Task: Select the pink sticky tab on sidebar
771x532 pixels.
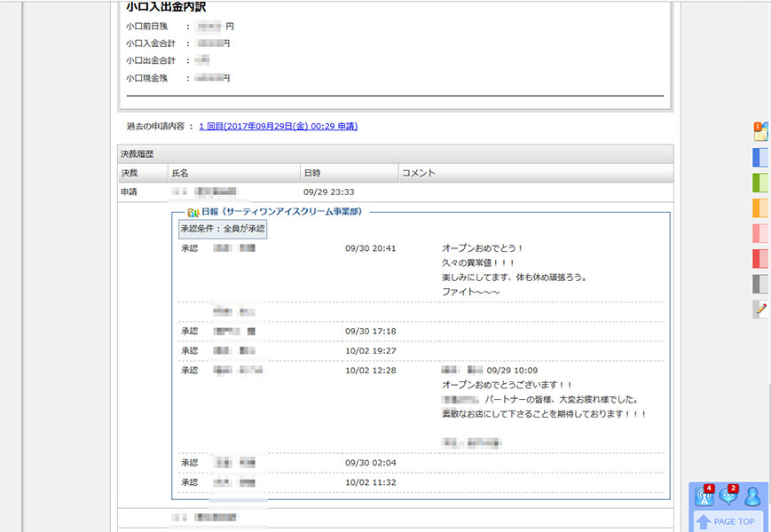Action: tap(760, 233)
